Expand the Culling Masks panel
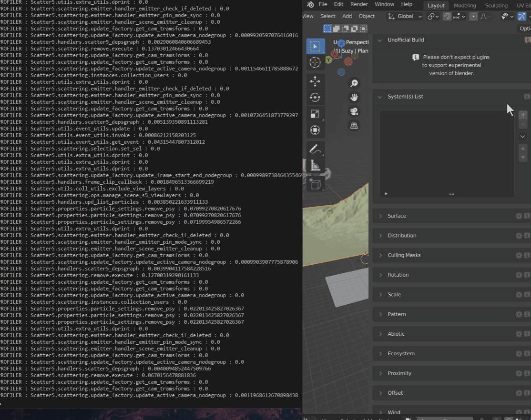 (380, 255)
